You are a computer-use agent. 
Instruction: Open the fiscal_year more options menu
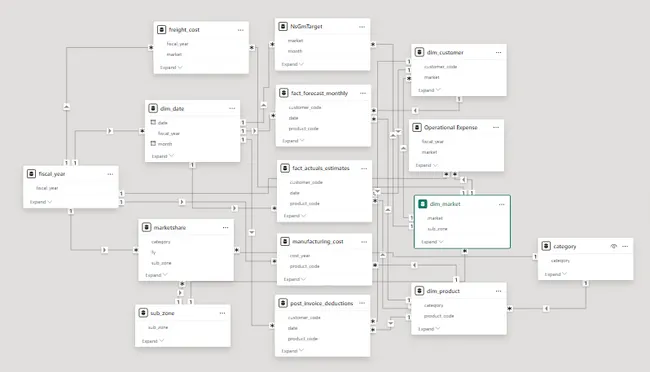click(111, 174)
